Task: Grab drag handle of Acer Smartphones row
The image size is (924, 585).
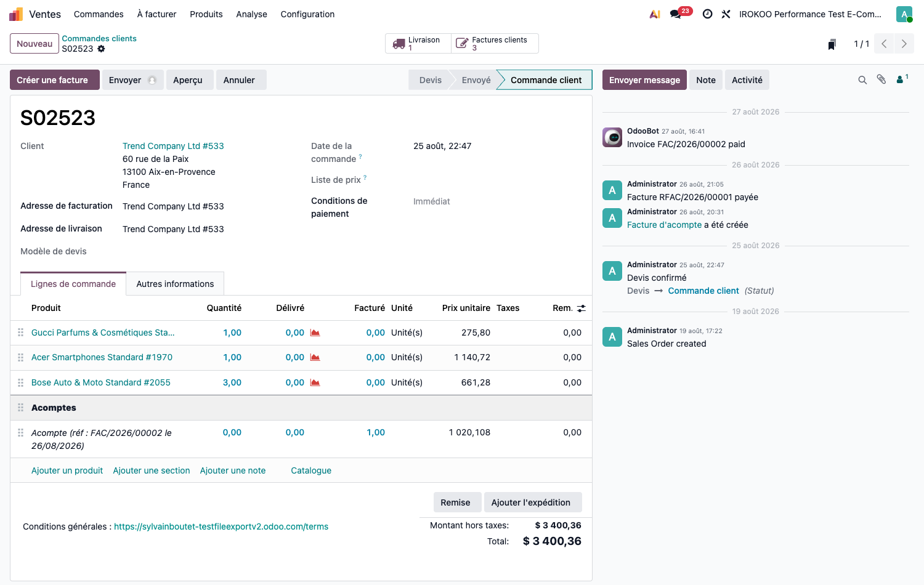Action: (21, 357)
